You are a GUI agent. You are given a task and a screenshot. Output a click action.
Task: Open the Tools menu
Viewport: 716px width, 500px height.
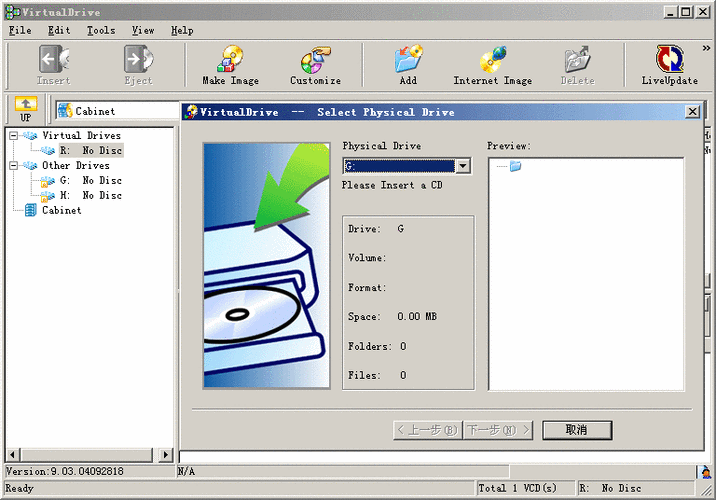click(100, 30)
